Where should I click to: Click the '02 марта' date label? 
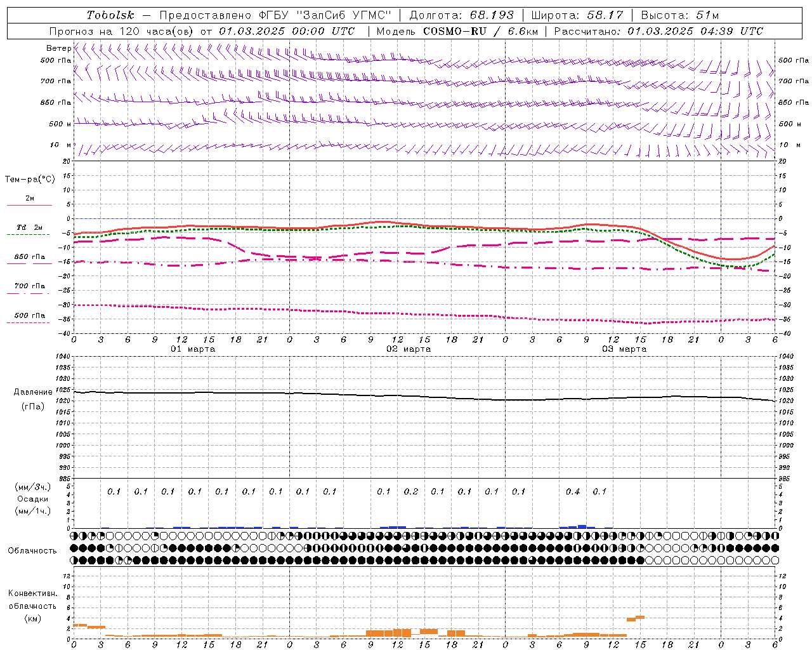pos(409,349)
